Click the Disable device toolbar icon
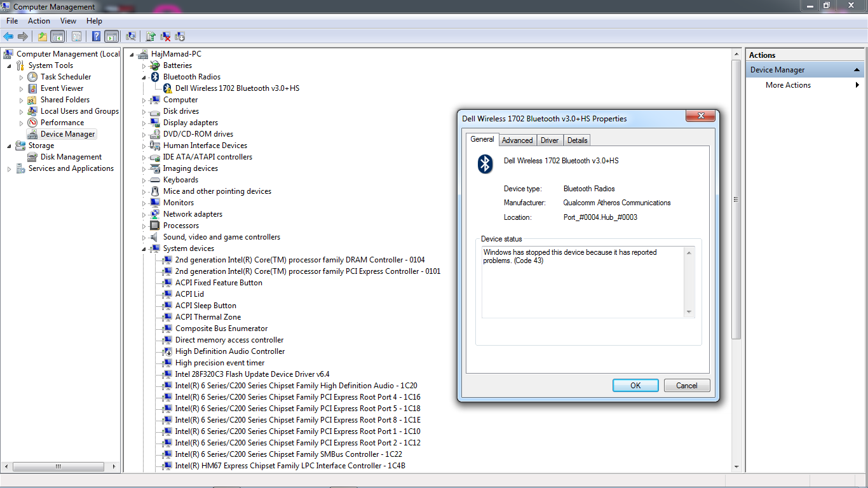The image size is (868, 488). click(x=180, y=37)
